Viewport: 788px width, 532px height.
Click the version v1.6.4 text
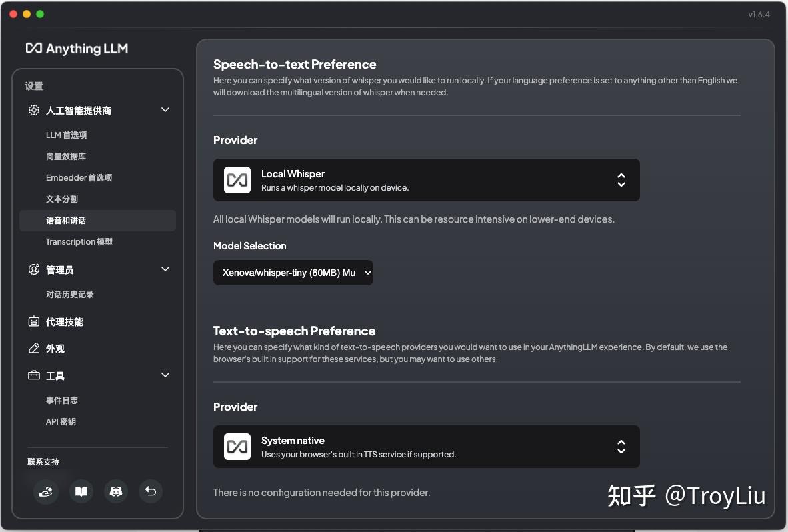(x=759, y=14)
